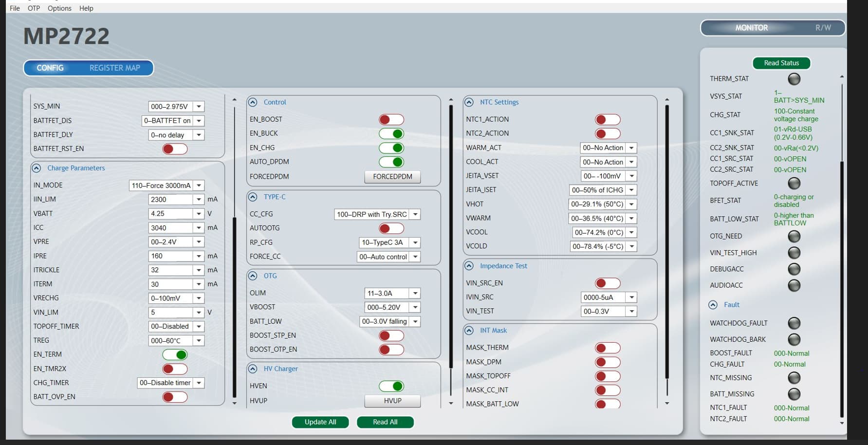The width and height of the screenshot is (868, 445).
Task: Toggle the BATTFET_RST_EN switch
Action: pyautogui.click(x=175, y=149)
